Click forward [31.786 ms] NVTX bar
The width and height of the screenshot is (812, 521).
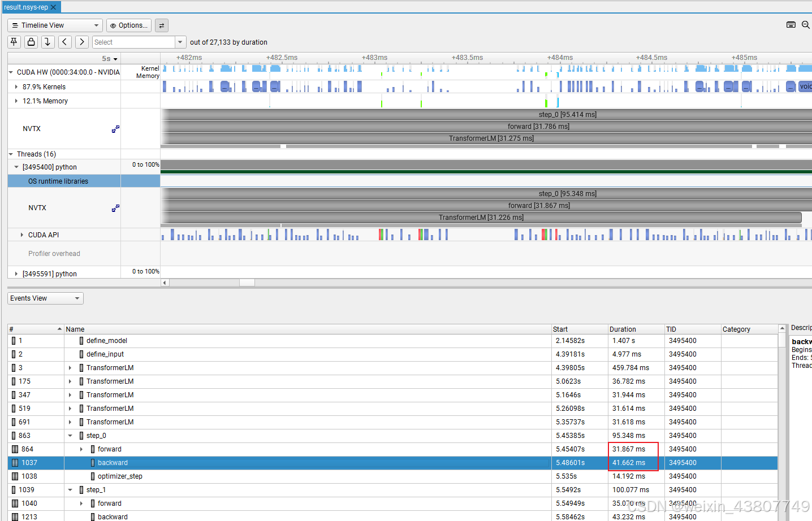[487, 127]
